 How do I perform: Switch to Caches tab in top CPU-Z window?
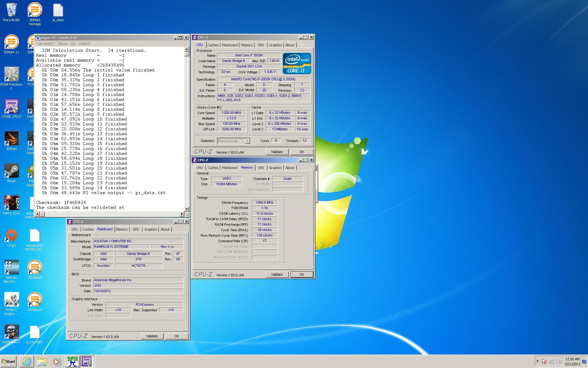pyautogui.click(x=213, y=45)
